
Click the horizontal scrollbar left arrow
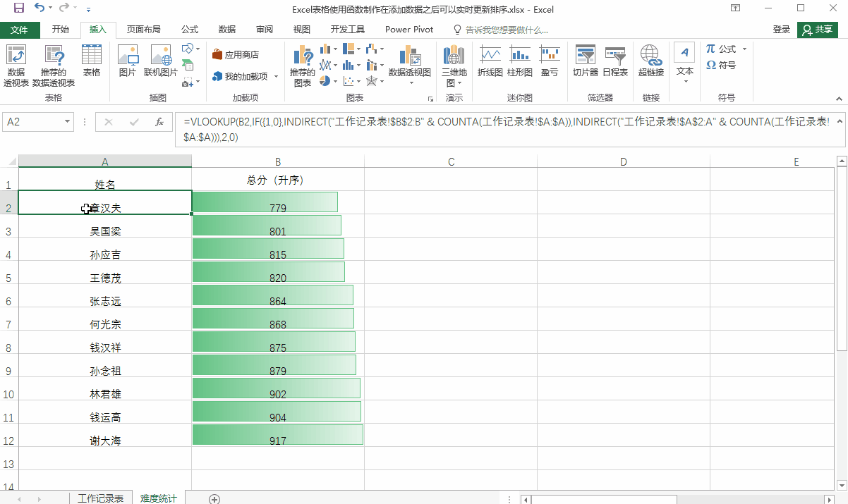point(526,499)
